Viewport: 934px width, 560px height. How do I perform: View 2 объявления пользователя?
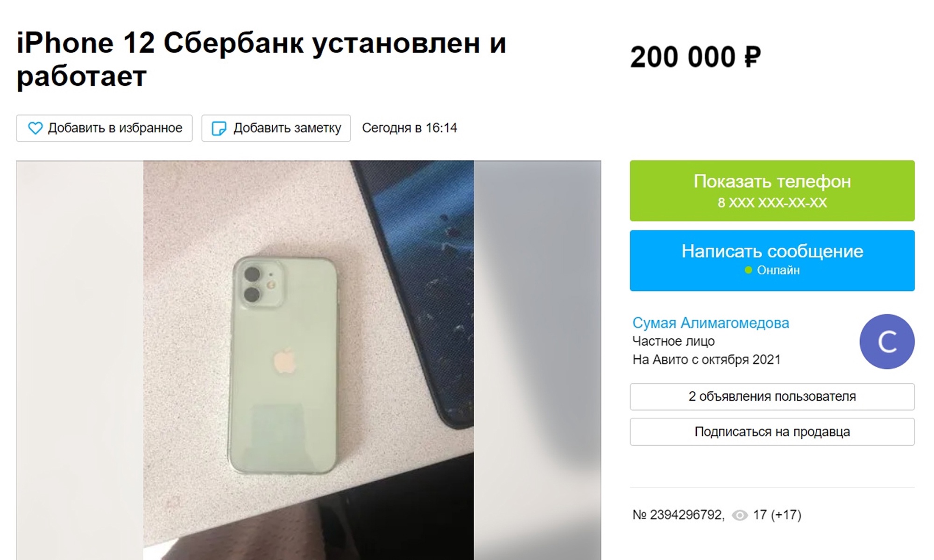click(772, 397)
